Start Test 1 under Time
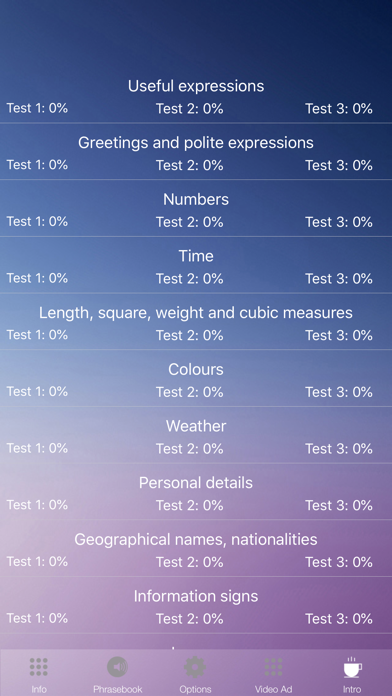Screen dimensions: 392x696 [x=37, y=278]
